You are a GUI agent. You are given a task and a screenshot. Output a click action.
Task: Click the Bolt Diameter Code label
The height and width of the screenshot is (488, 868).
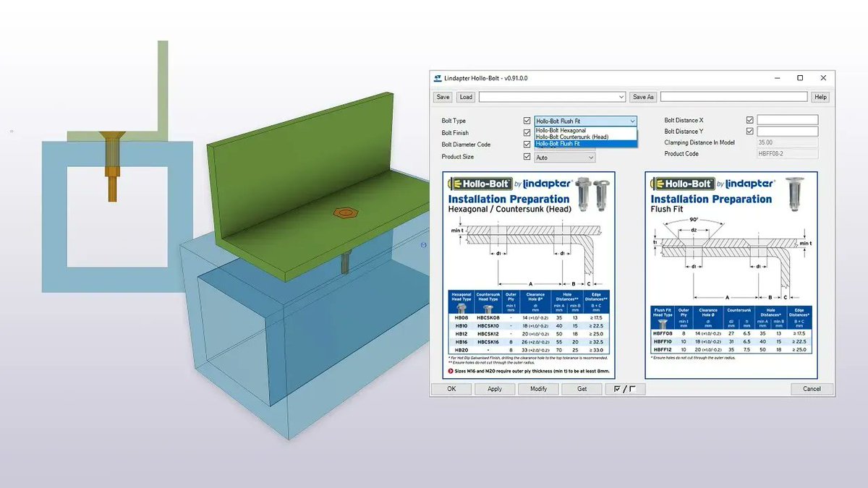(466, 145)
